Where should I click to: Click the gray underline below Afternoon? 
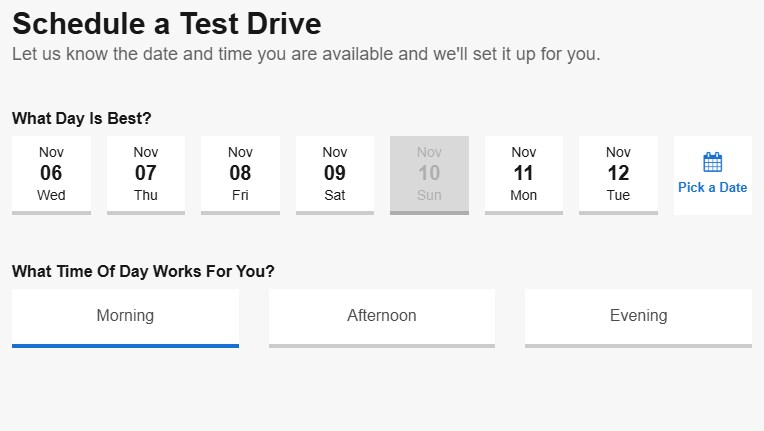tap(382, 345)
